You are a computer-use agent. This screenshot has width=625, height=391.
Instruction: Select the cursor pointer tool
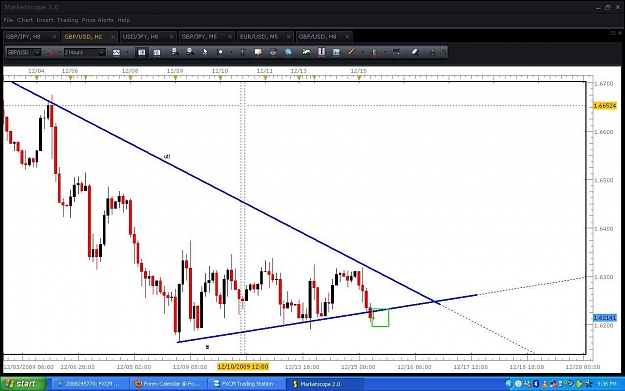point(204,52)
